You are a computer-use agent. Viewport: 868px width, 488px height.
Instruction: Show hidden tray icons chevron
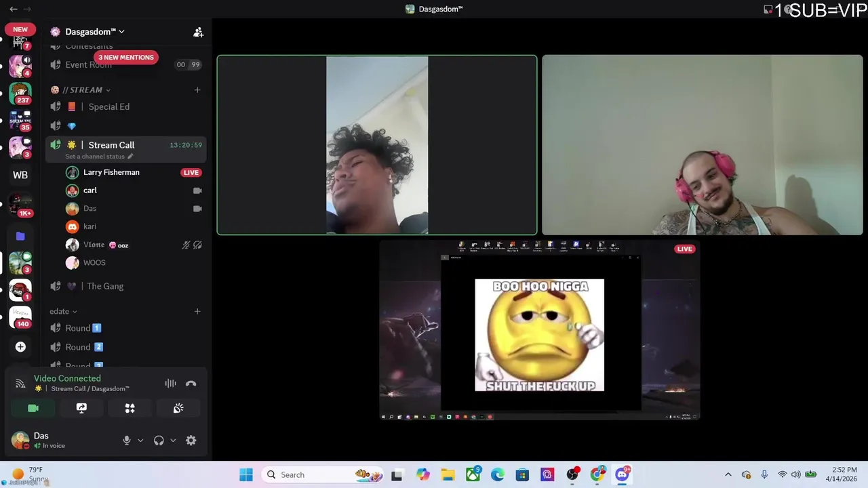728,474
